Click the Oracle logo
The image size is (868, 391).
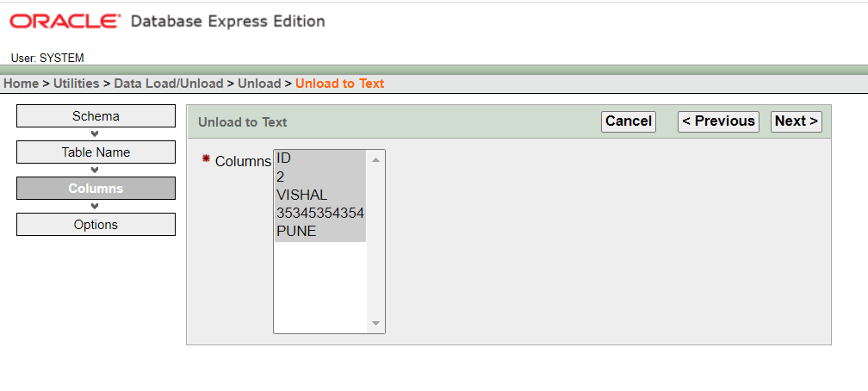click(65, 21)
